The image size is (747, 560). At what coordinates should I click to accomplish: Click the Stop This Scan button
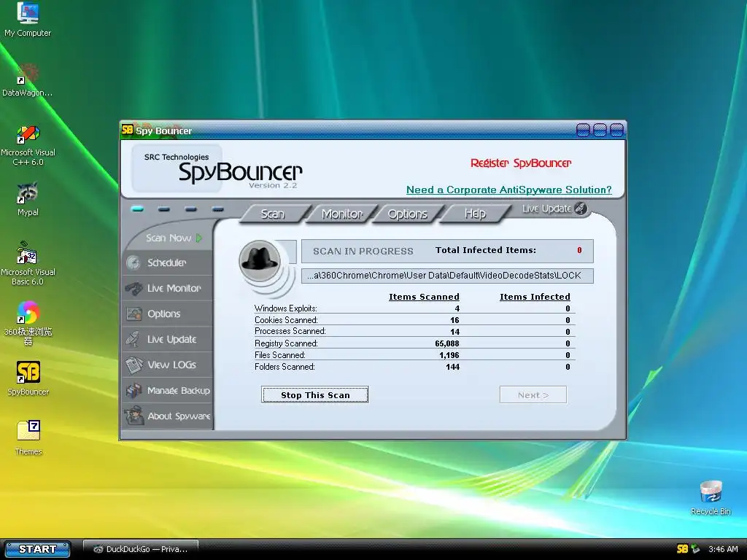click(x=315, y=394)
